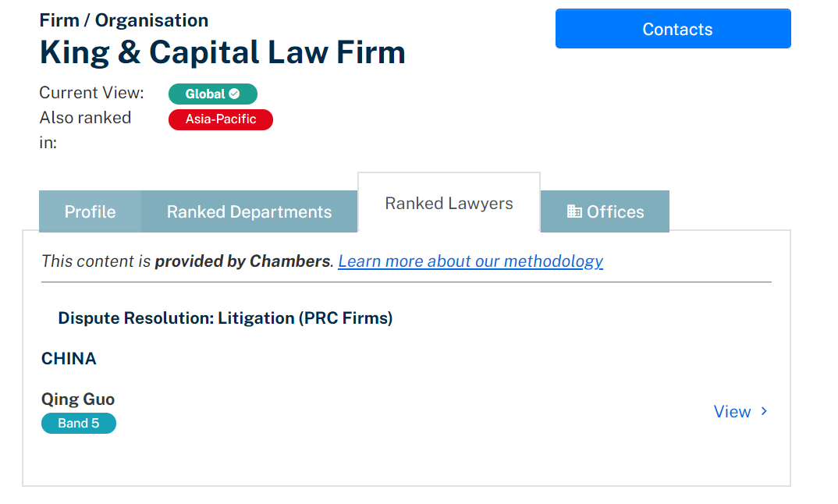Click Dispute Resolution: Litigation (PRC Firms) heading
The height and width of the screenshot is (504, 838).
click(225, 318)
